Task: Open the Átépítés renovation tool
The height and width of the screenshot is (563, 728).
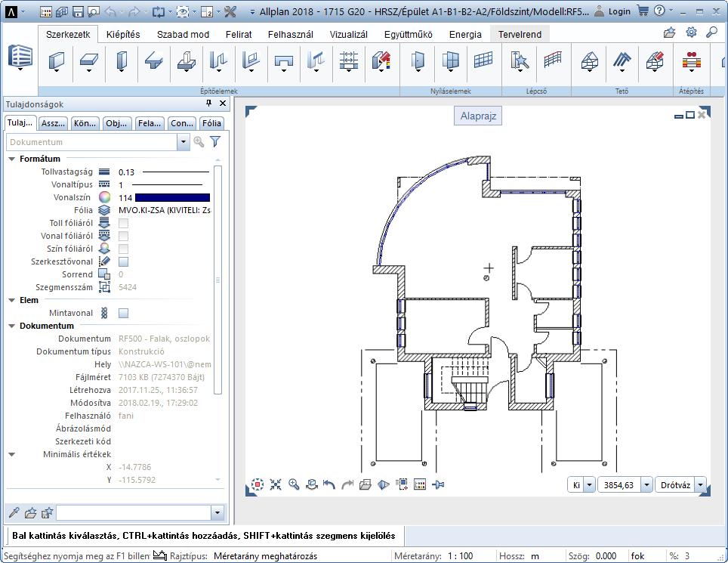Action: 691,61
